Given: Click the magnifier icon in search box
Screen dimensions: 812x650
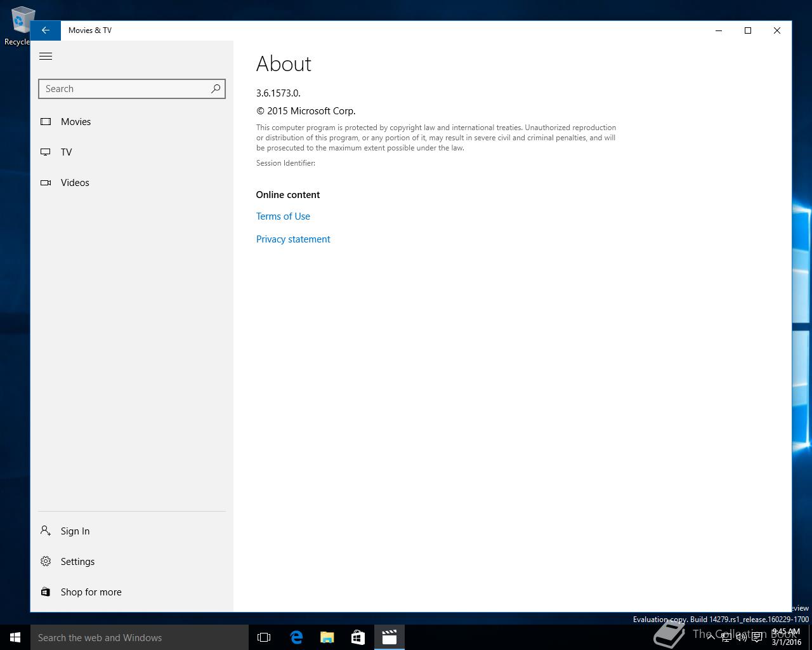Looking at the screenshot, I should (x=216, y=89).
